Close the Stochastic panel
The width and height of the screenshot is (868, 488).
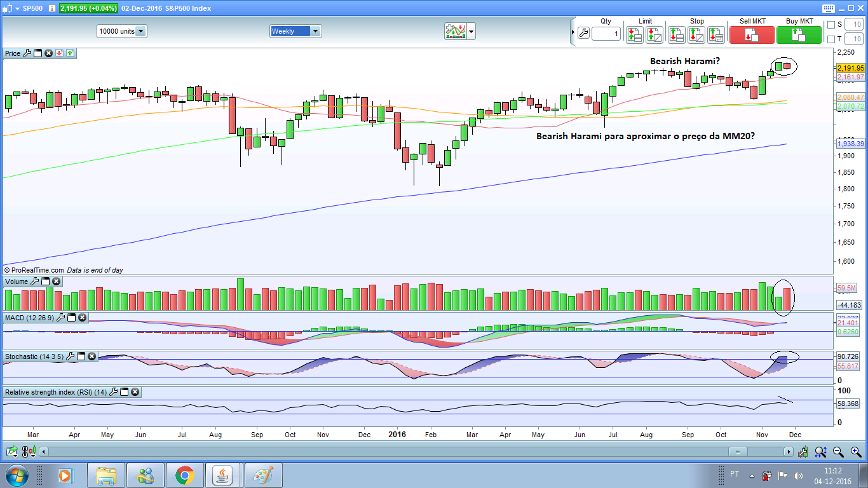(92, 356)
